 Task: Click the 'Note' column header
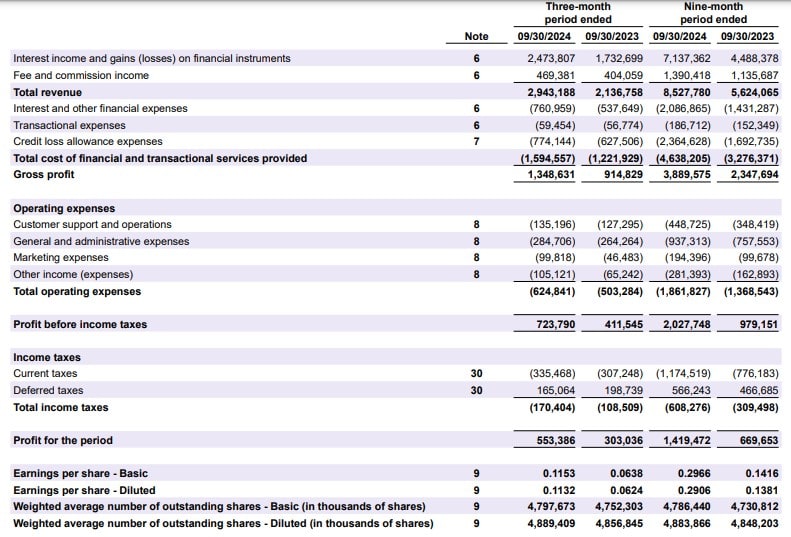pyautogui.click(x=476, y=36)
